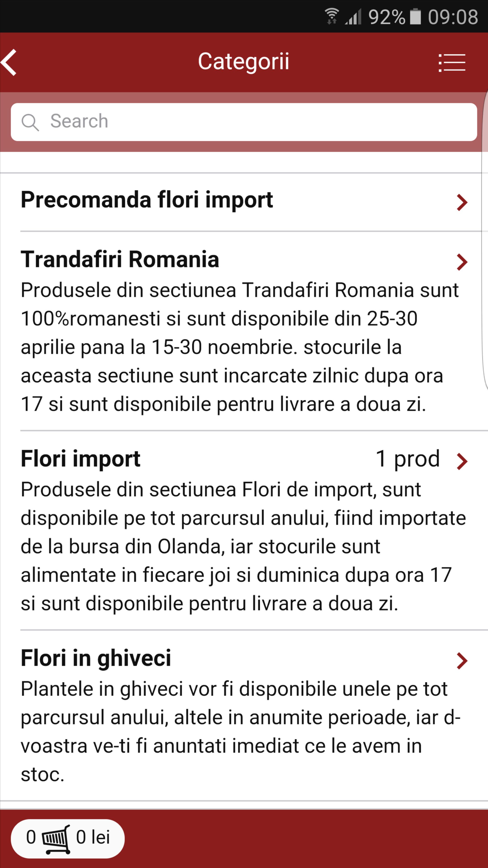This screenshot has height=868, width=488.
Task: Tap the Trandafiri Romania description text
Action: [240, 347]
